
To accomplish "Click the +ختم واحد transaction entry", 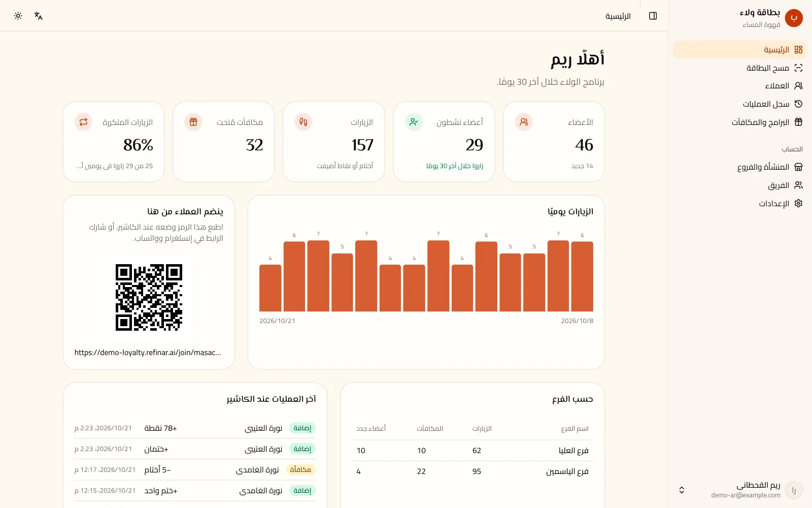I will [x=161, y=491].
